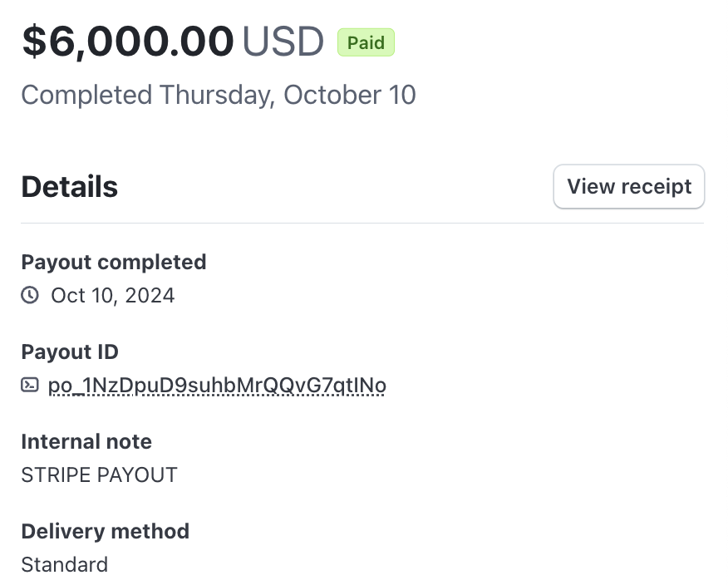The image size is (728, 585).
Task: Click the word Thursday in the completion line
Action: click(216, 95)
